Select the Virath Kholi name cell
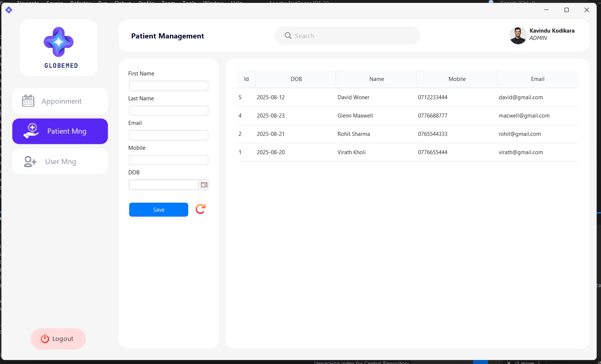The width and height of the screenshot is (601, 364). [x=351, y=152]
